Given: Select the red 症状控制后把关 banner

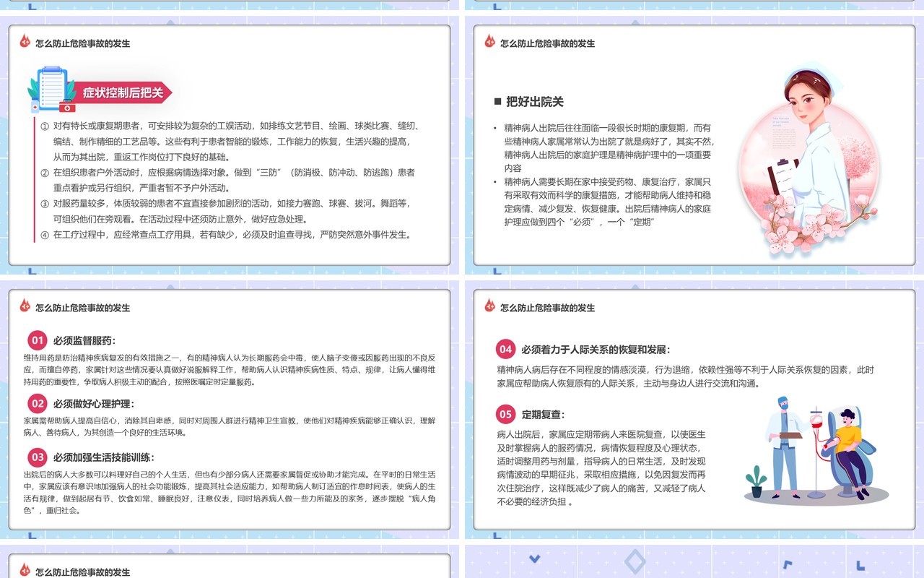Looking at the screenshot, I should [122, 92].
